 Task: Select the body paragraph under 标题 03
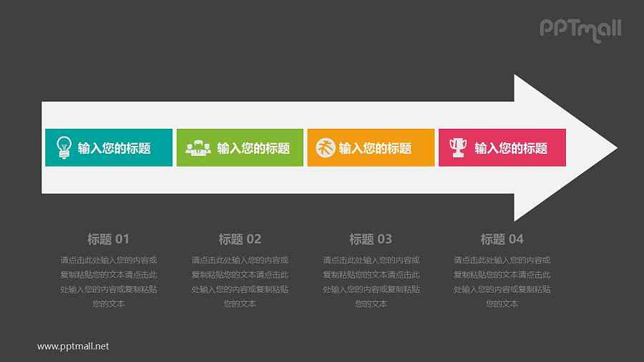371,282
